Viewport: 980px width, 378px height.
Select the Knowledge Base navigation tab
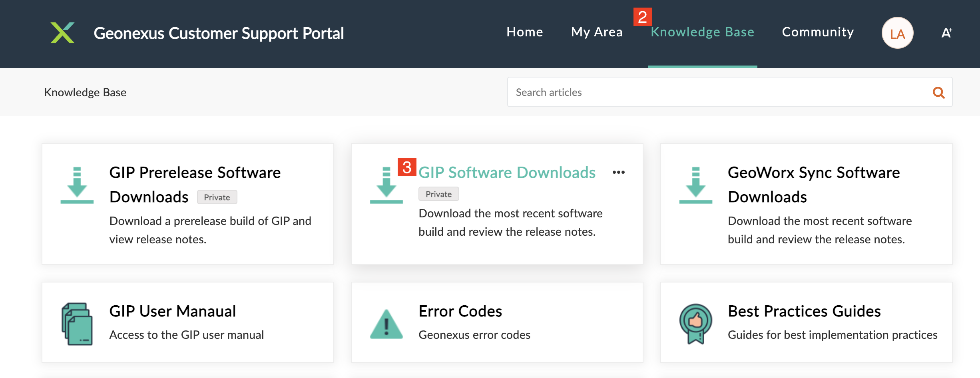[x=702, y=32]
